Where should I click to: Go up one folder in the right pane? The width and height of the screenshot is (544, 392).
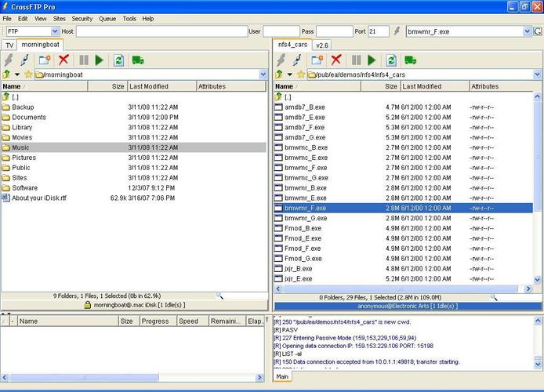[x=279, y=74]
